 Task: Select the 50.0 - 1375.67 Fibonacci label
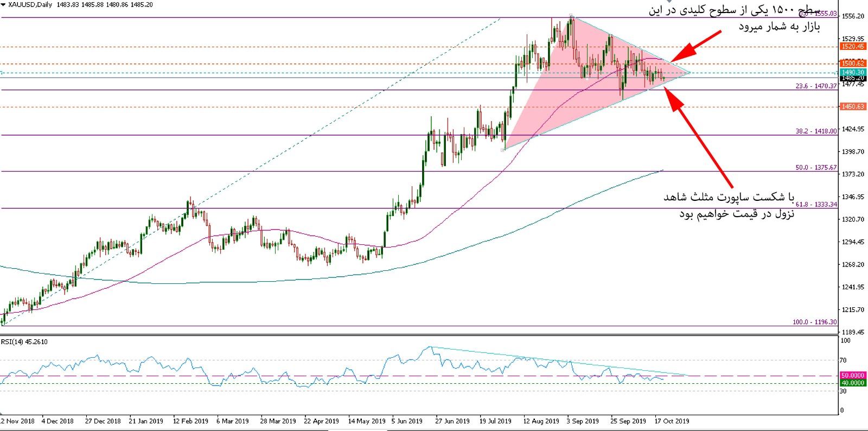click(x=816, y=168)
